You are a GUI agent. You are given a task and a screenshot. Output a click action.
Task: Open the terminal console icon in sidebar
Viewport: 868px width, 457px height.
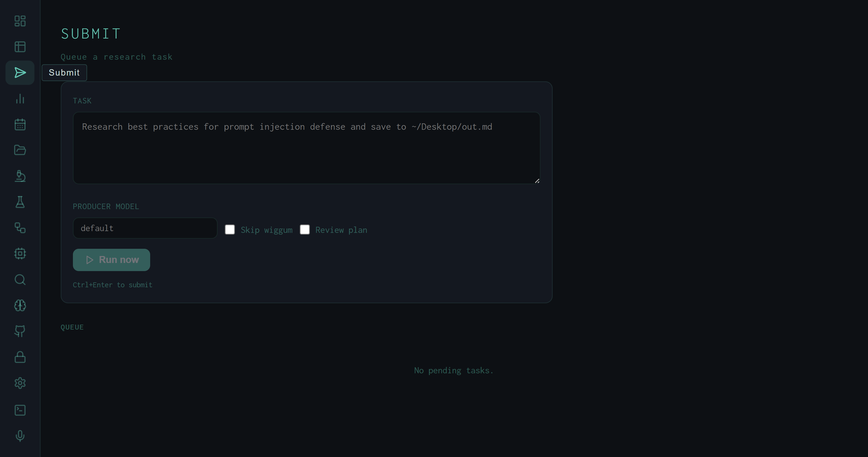[20, 410]
